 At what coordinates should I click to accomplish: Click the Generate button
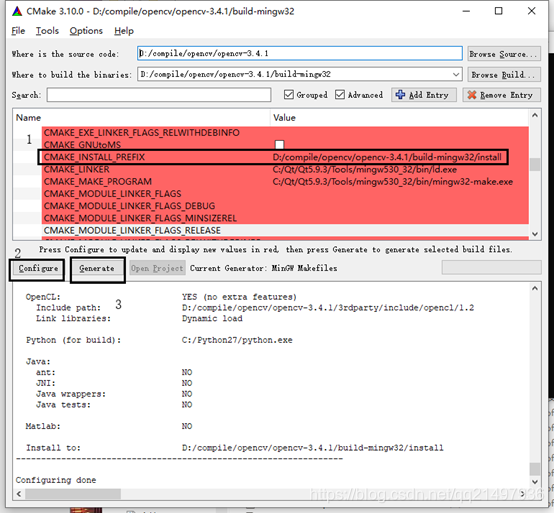point(97,269)
